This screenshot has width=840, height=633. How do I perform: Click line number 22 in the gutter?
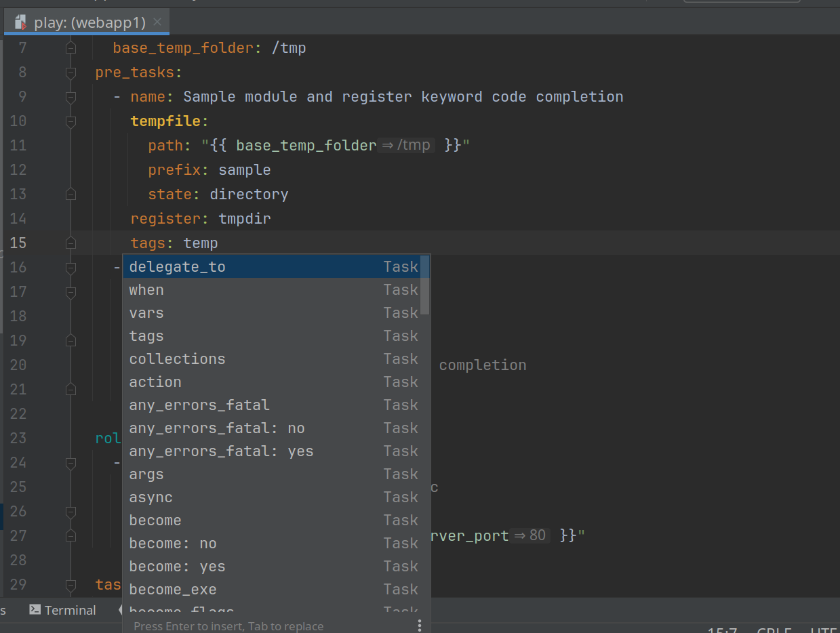[x=18, y=414]
